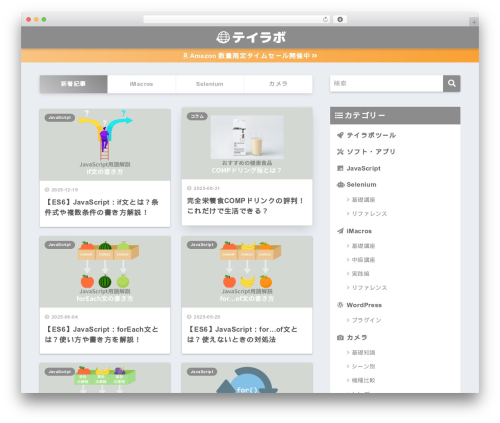Click the WordPress logo icon in categories
The image size is (500, 423).
[340, 305]
